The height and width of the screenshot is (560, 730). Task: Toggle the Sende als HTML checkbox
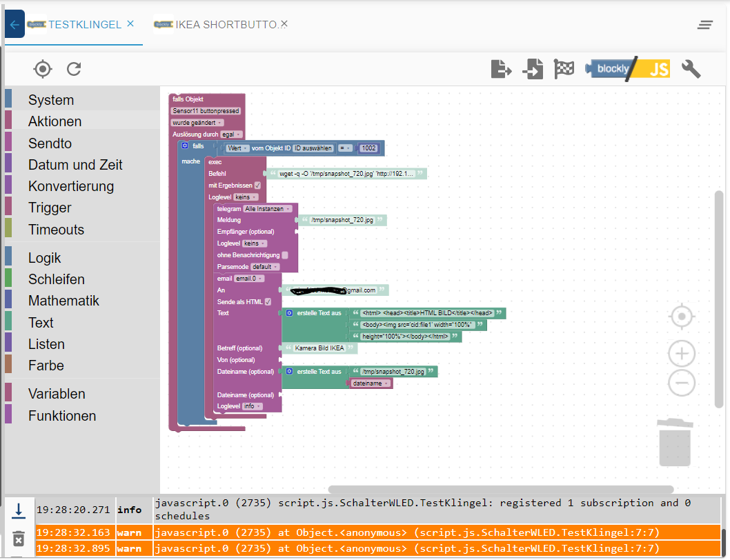268,301
